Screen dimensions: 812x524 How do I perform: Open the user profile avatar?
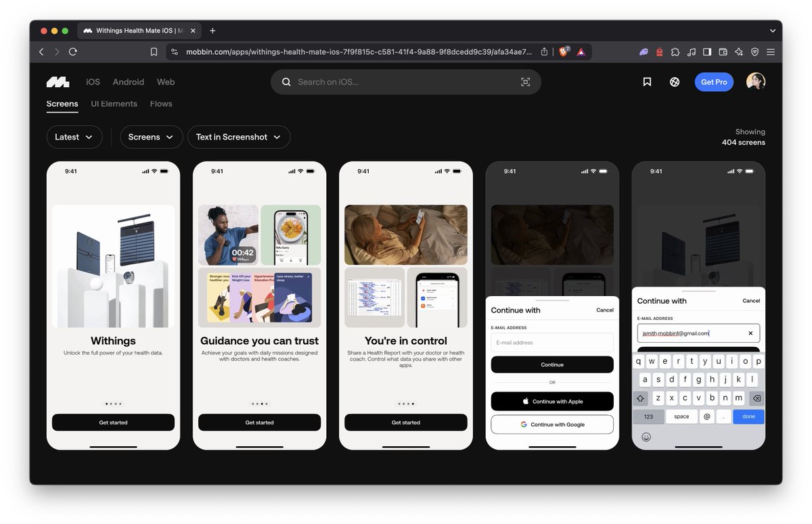(756, 82)
